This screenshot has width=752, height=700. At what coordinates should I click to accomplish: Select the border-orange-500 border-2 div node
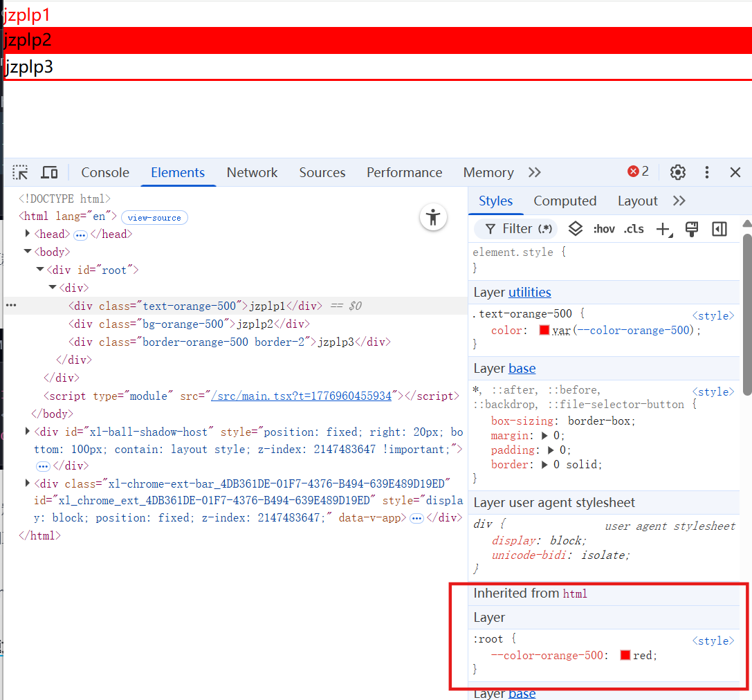pos(229,342)
